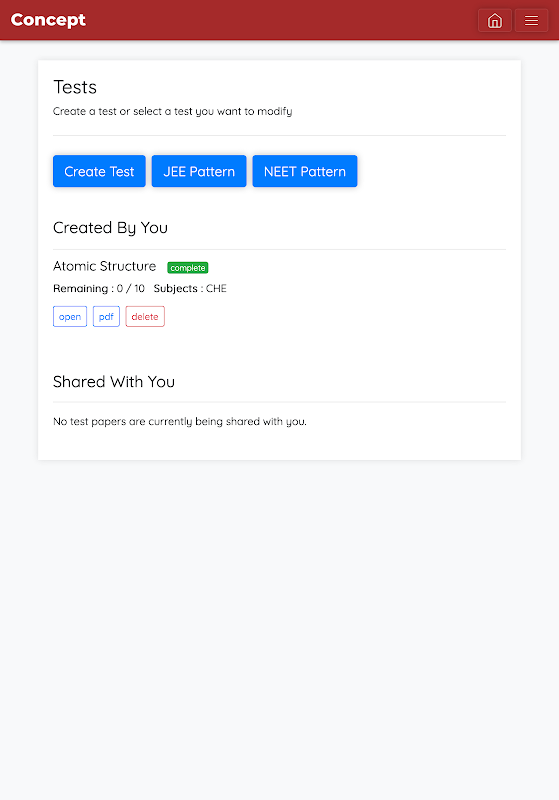This screenshot has width=559, height=800.
Task: Click the no test papers shared message
Action: (x=180, y=421)
